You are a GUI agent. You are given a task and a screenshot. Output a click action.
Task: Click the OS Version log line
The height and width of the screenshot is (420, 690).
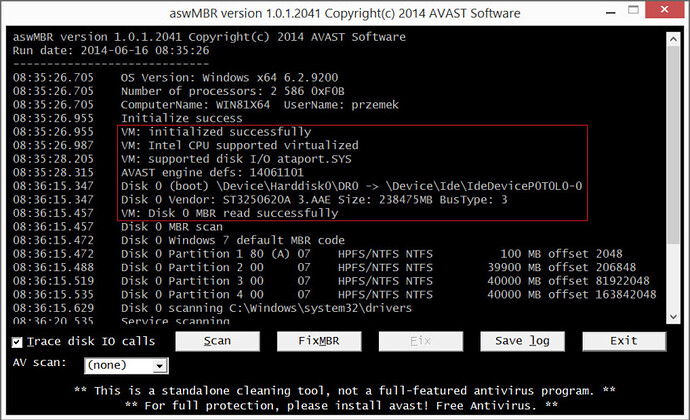pyautogui.click(x=238, y=76)
